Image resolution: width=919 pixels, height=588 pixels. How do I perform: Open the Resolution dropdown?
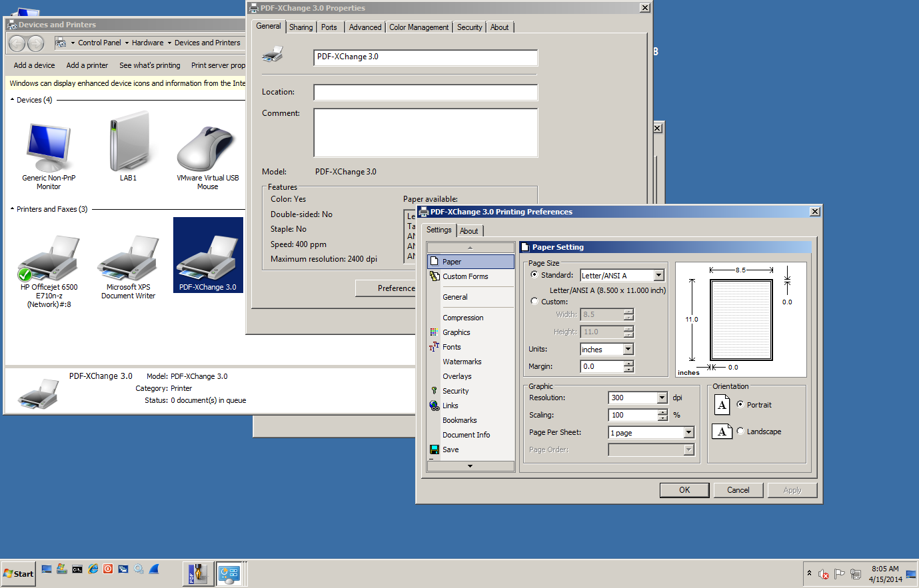[662, 398]
